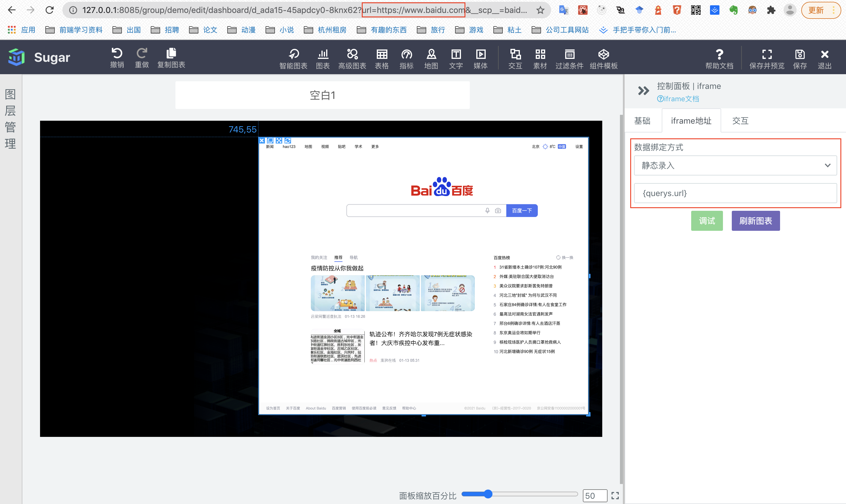
Task: Click the 百度一下 search button
Action: (522, 210)
